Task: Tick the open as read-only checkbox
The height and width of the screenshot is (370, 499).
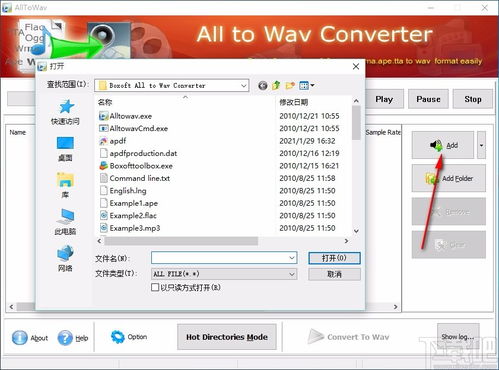Action: click(155, 287)
